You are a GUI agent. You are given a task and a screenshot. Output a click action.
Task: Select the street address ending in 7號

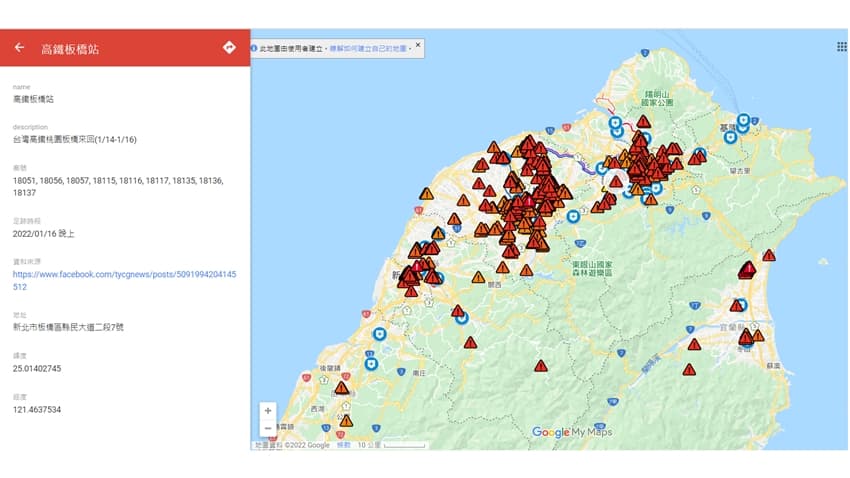pyautogui.click(x=68, y=327)
